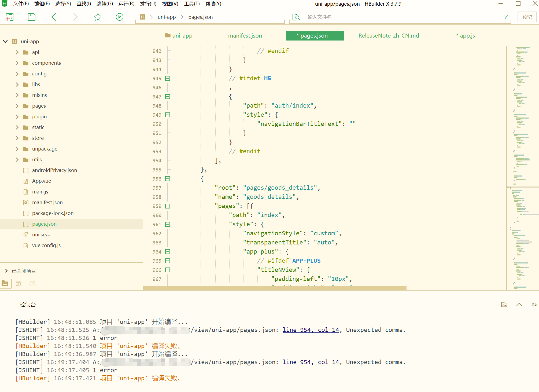
Task: Click the run play icon
Action: pos(120,17)
